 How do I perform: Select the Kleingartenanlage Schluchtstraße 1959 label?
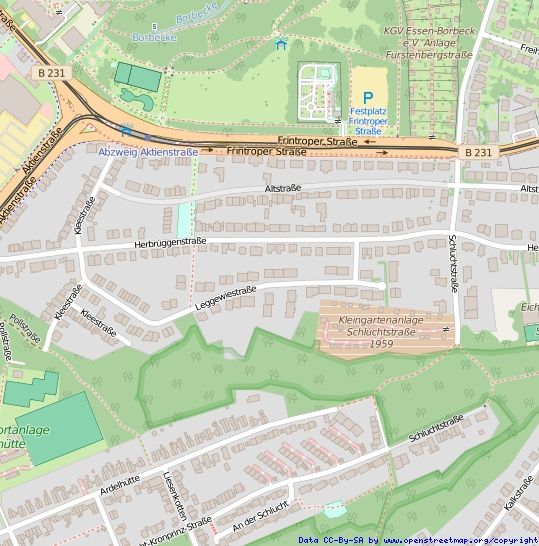pyautogui.click(x=381, y=332)
